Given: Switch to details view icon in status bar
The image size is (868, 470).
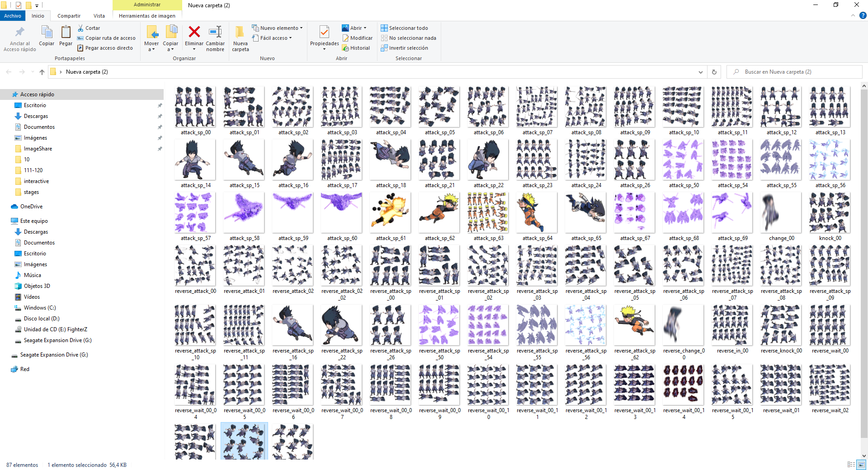Looking at the screenshot, I should 851,465.
